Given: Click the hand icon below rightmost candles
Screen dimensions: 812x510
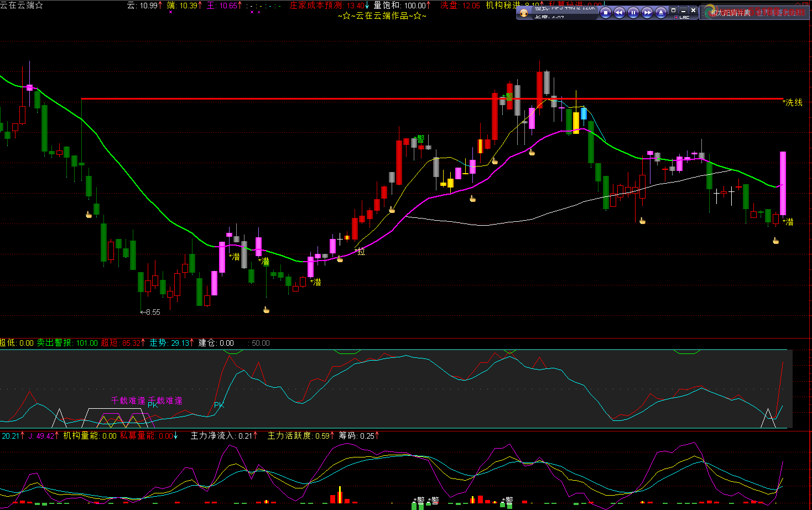Looking at the screenshot, I should pyautogui.click(x=775, y=241).
